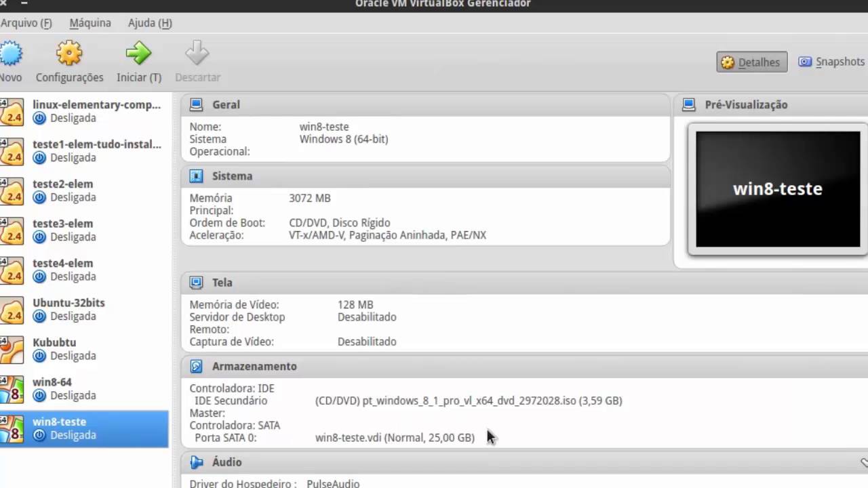Open Configurações gear icon in toolbar
The height and width of the screenshot is (488, 868).
point(69,53)
